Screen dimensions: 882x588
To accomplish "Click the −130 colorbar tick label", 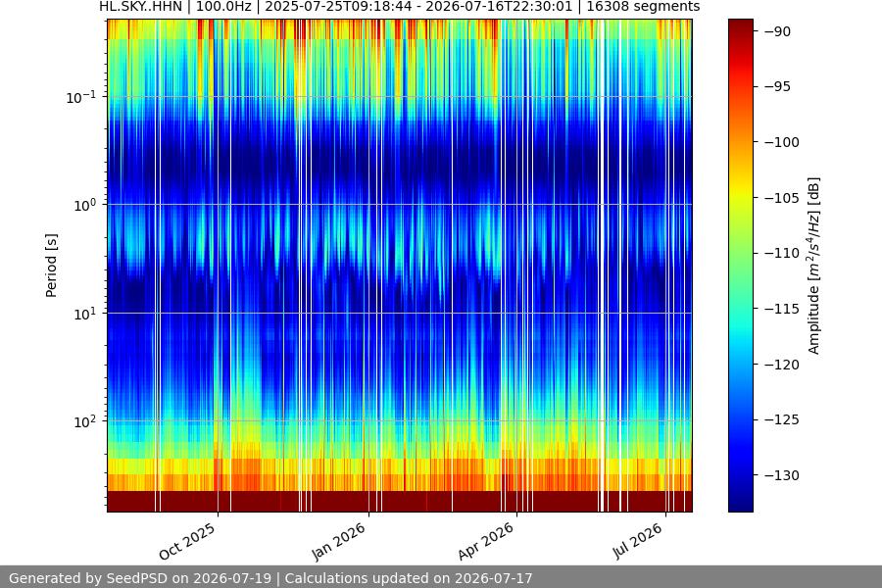I will (781, 475).
